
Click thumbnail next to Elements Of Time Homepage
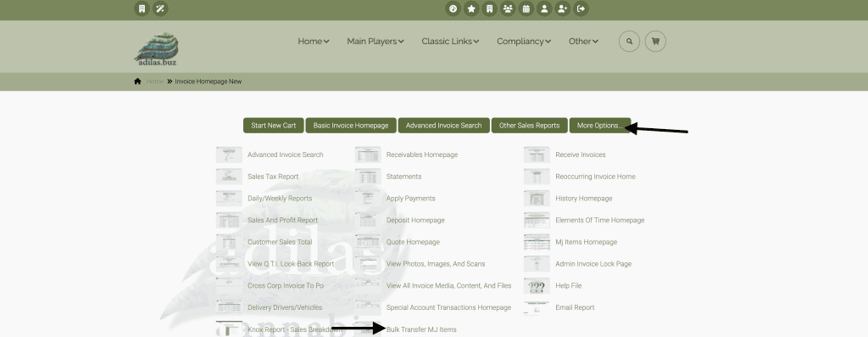(x=537, y=220)
